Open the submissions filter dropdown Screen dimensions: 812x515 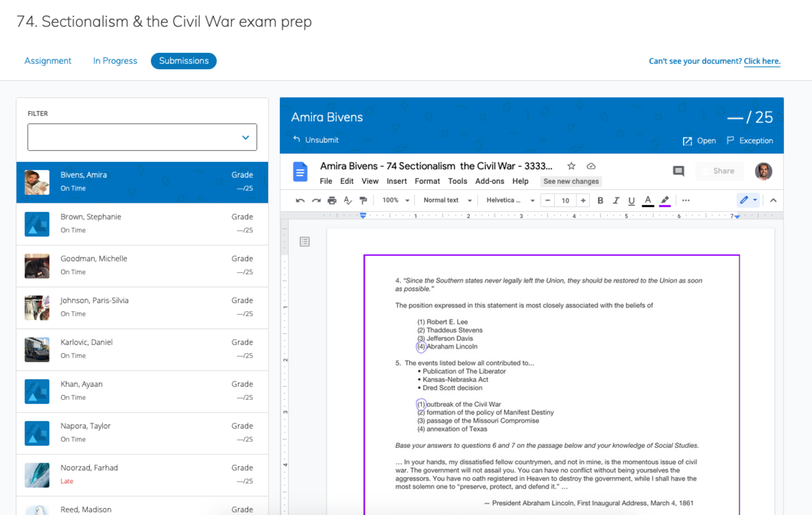[142, 137]
